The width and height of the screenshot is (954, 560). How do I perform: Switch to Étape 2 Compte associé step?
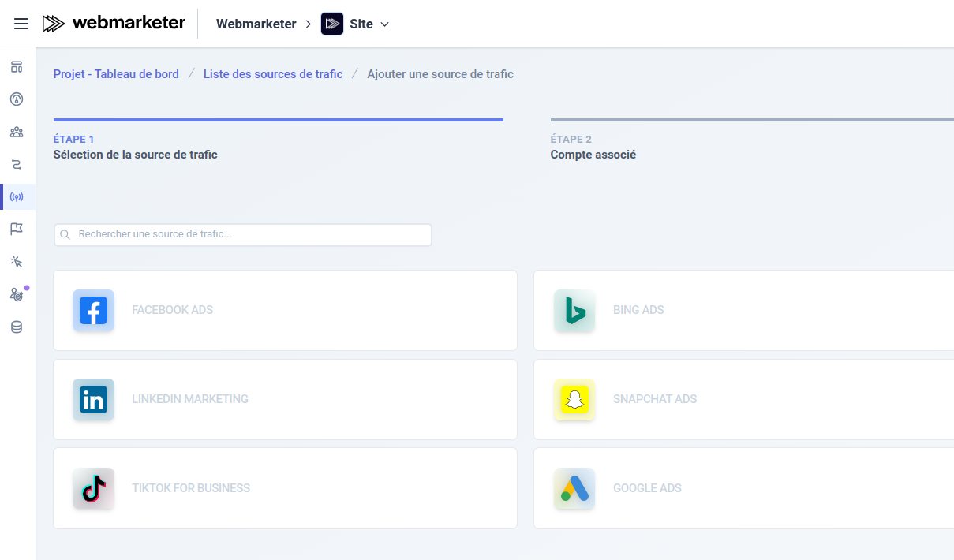tap(593, 147)
